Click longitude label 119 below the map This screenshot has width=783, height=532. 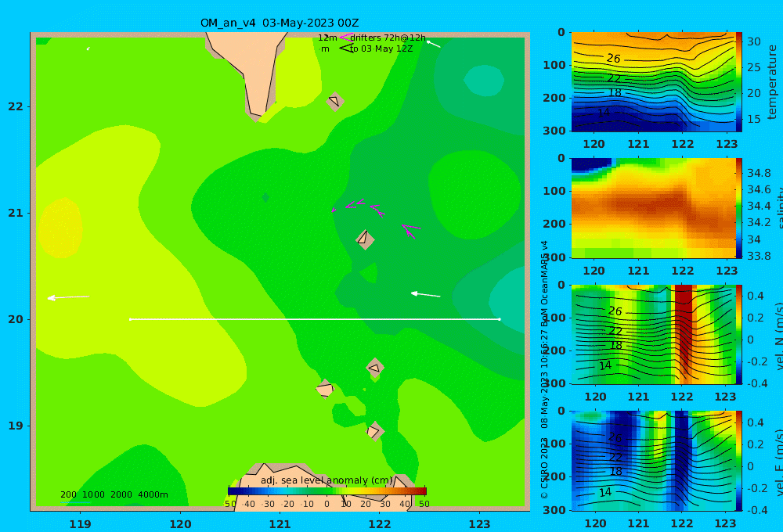click(x=80, y=524)
